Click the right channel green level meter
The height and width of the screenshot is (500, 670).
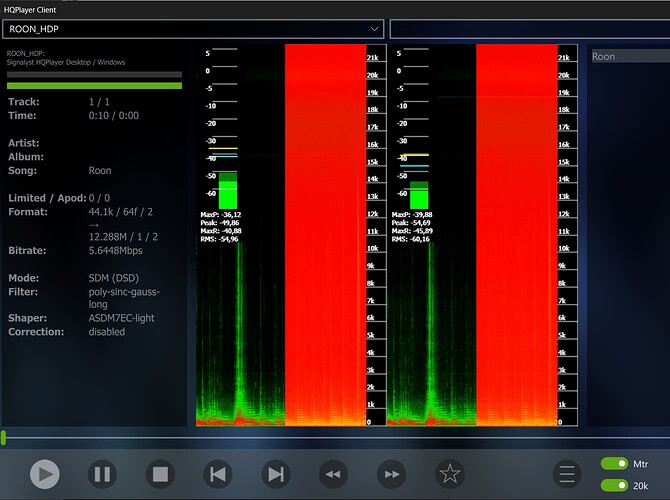click(x=419, y=195)
